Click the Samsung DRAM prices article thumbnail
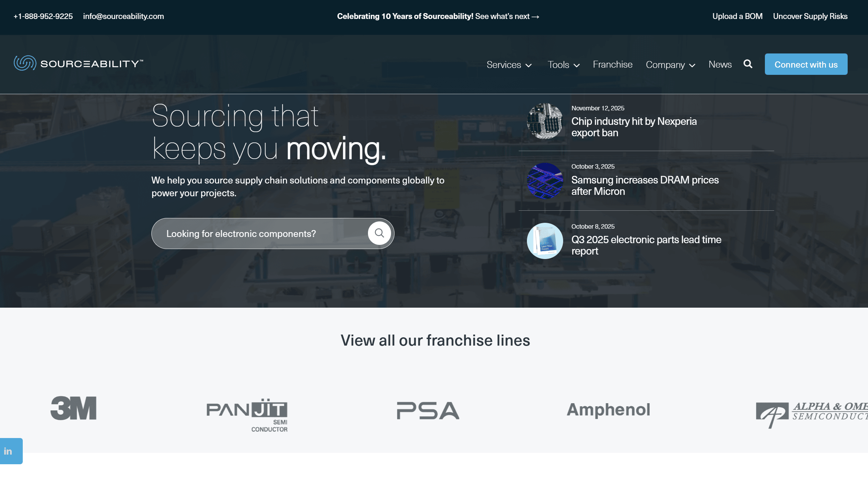 pos(545,181)
